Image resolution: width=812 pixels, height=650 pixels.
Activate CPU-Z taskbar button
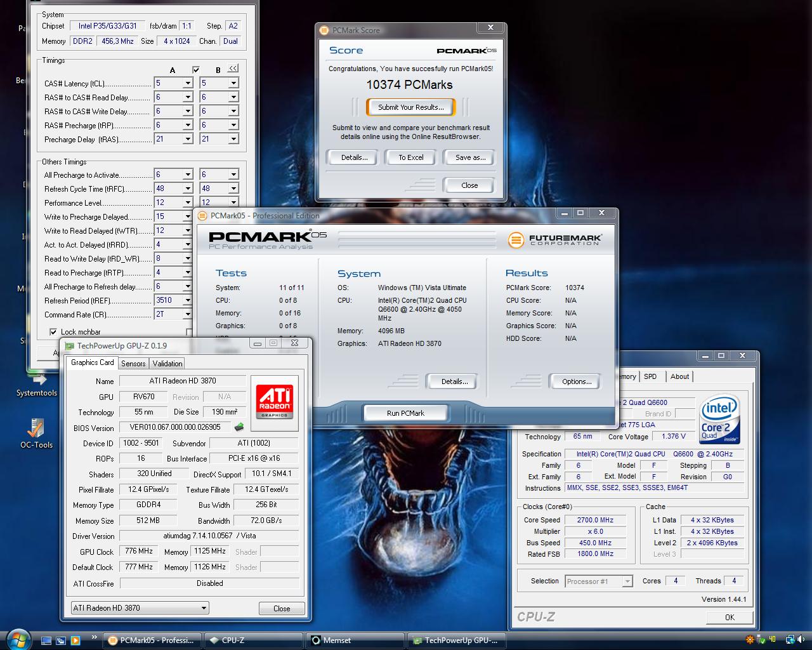pos(255,640)
